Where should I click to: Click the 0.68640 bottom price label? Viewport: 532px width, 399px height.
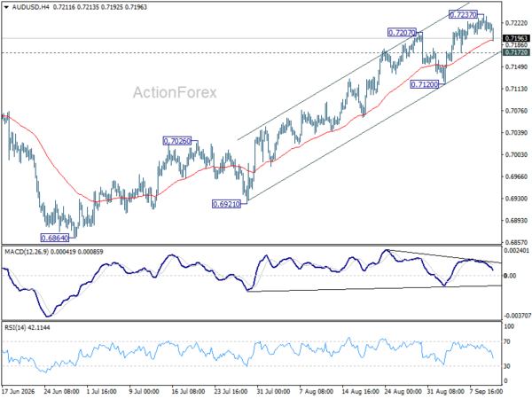coord(54,238)
